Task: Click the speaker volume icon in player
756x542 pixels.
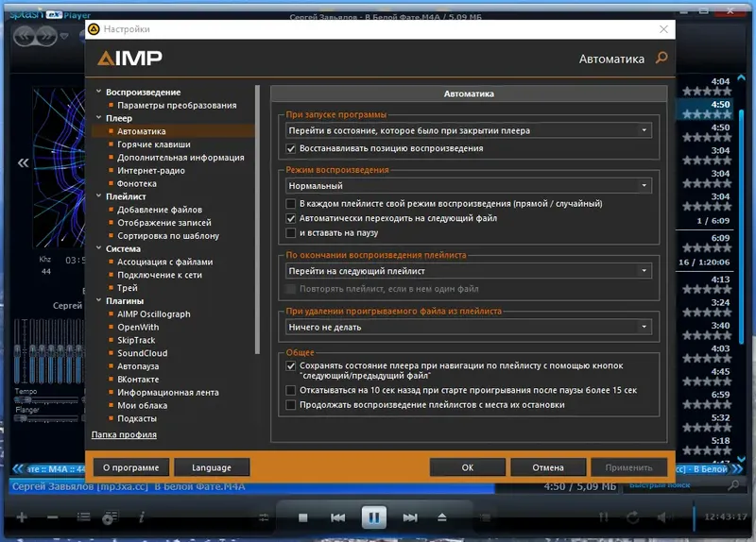Action: (664, 517)
